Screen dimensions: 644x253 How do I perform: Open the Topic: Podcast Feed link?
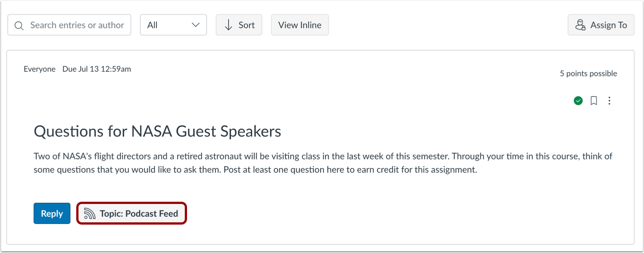click(132, 213)
